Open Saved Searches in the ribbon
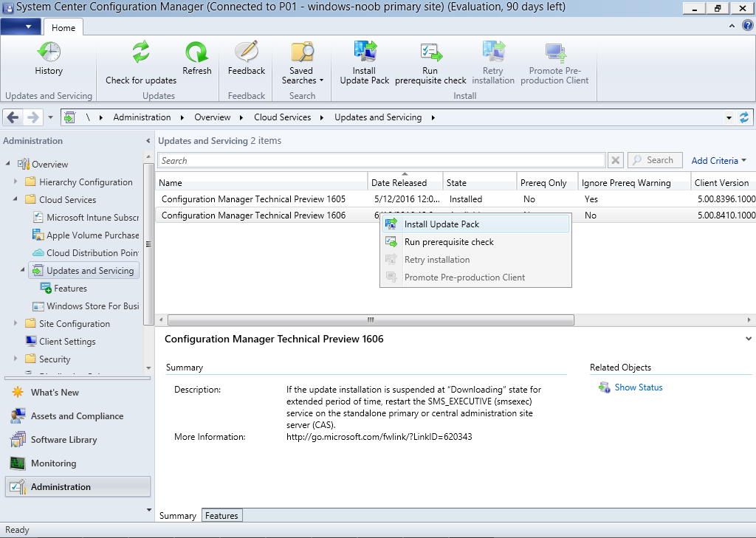The height and width of the screenshot is (538, 756). (302, 63)
